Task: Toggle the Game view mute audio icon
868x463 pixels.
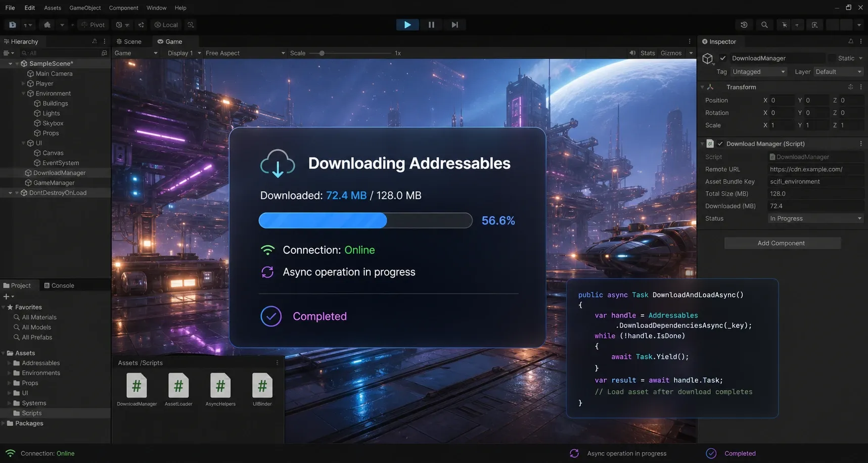Action: (x=632, y=53)
